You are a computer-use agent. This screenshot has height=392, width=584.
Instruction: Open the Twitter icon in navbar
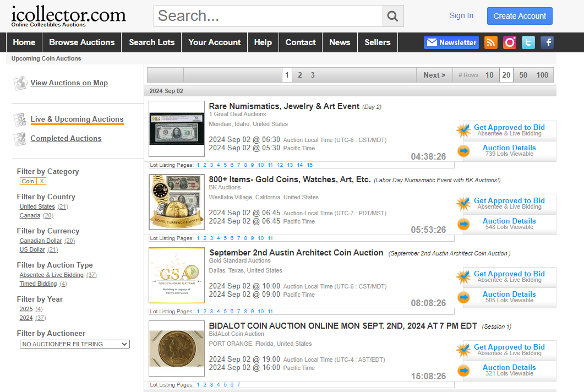click(x=528, y=42)
